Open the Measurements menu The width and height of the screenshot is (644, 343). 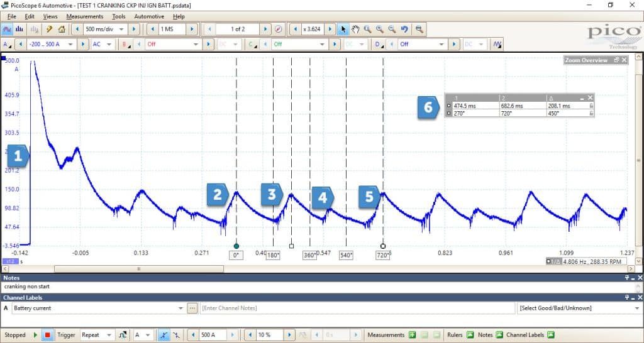tap(85, 16)
